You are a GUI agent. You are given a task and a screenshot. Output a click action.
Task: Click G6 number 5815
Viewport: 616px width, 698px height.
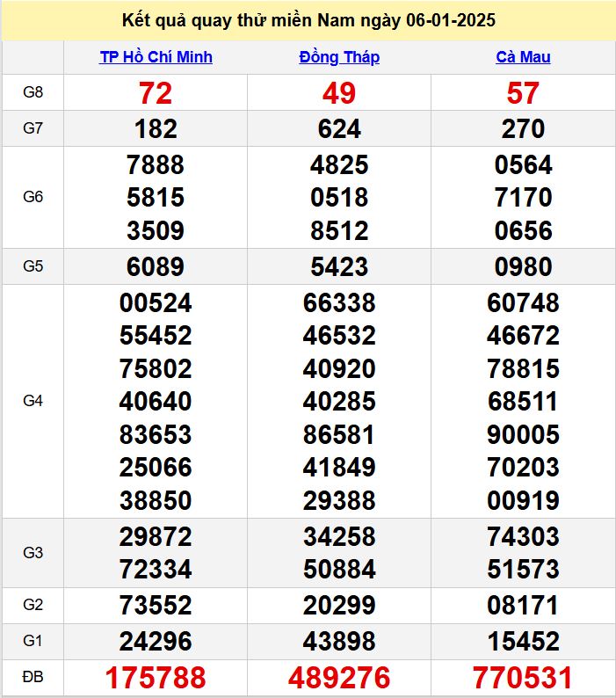click(156, 197)
